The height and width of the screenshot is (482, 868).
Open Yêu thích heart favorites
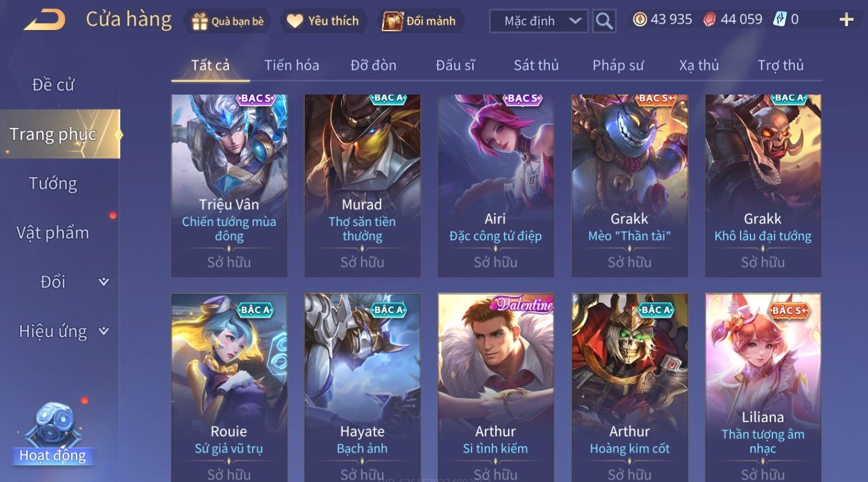295,21
